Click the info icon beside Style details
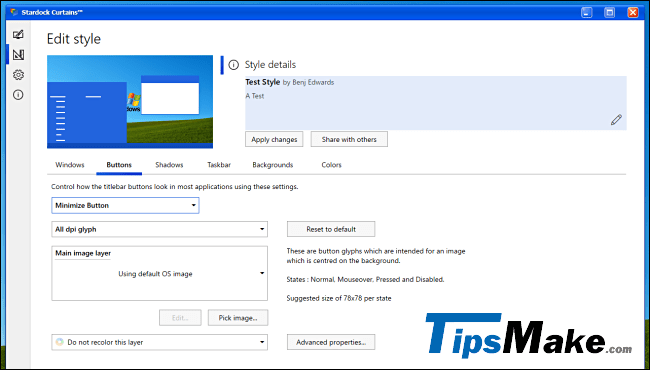This screenshot has height=370, width=650. point(234,65)
